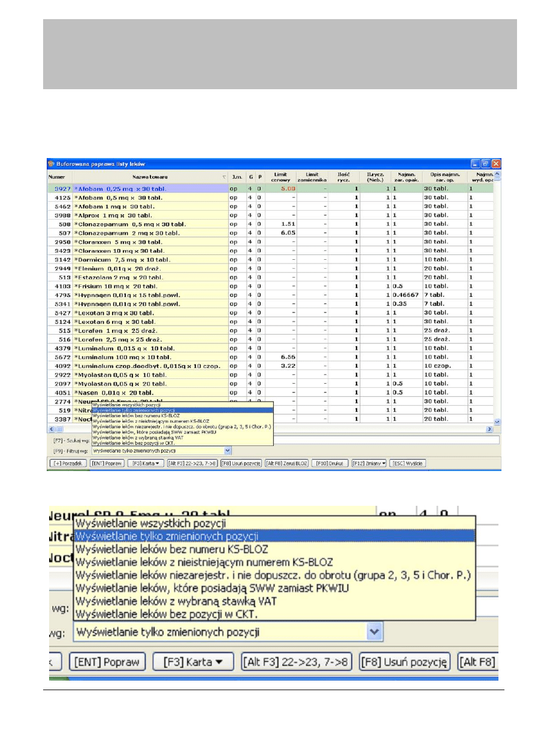Pick 'Wyświetlanie leków bez pozycji w CKT.' in the enlarged list
Image resolution: width=535 pixels, height=756 pixels.
pos(165,613)
